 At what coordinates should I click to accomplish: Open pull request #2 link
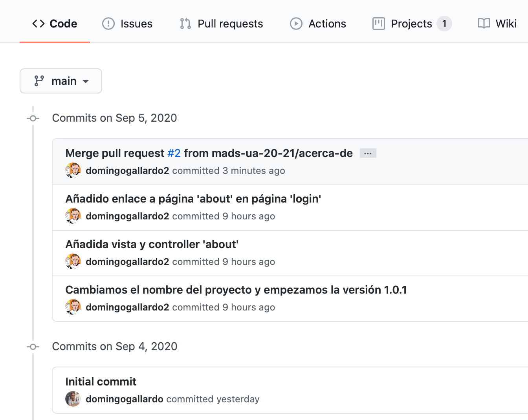tap(174, 153)
